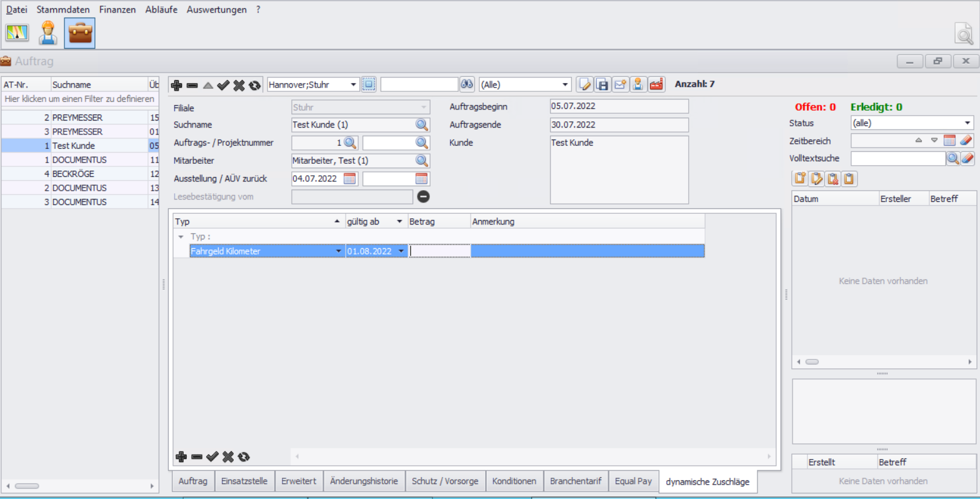Viewport: 980px width, 499px height.
Task: Expand the Status (alle) dropdown
Action: click(x=967, y=123)
